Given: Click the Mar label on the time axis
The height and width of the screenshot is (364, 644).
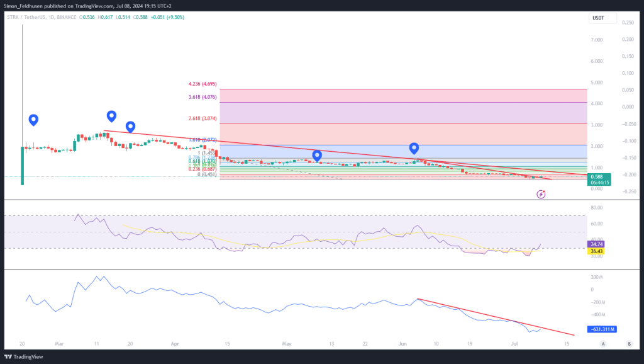Looking at the screenshot, I should [59, 344].
